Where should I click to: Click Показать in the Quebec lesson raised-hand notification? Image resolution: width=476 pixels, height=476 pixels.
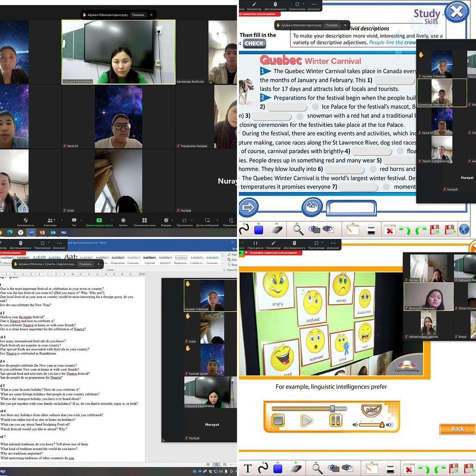click(x=331, y=25)
